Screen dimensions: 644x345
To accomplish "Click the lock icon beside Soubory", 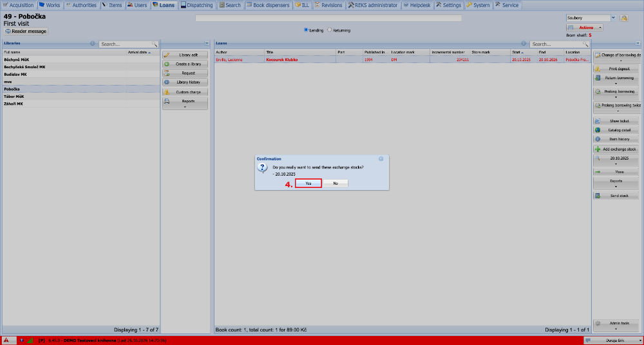I will (x=624, y=18).
